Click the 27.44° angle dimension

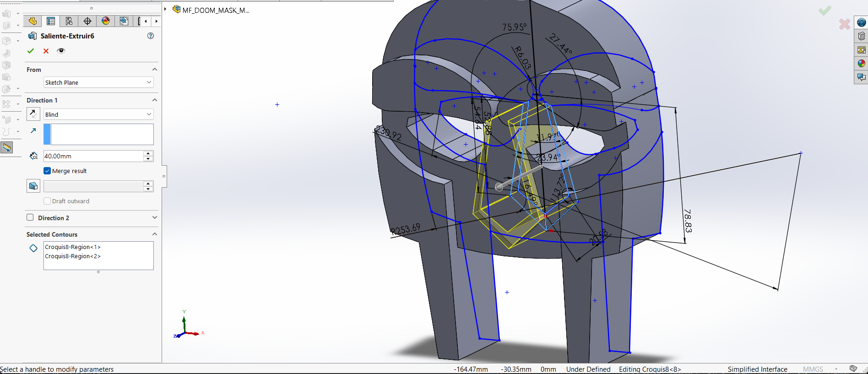(x=561, y=43)
